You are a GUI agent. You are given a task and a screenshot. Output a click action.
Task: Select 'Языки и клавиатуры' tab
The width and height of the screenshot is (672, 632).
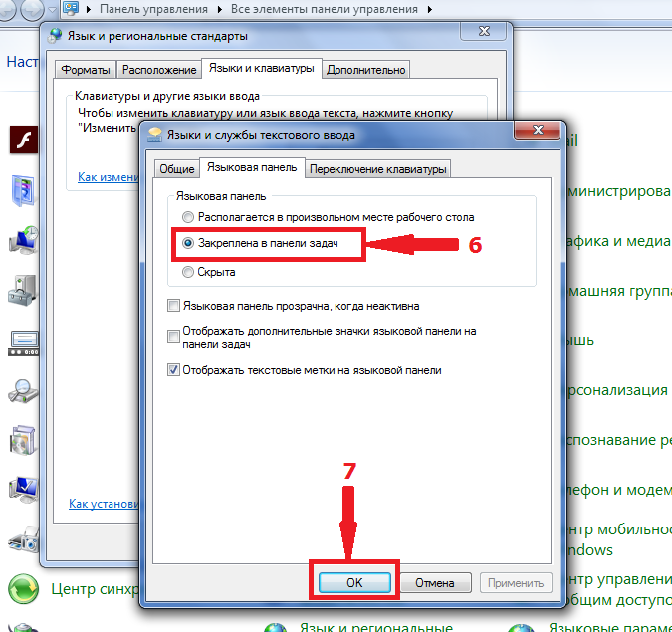[x=262, y=68]
